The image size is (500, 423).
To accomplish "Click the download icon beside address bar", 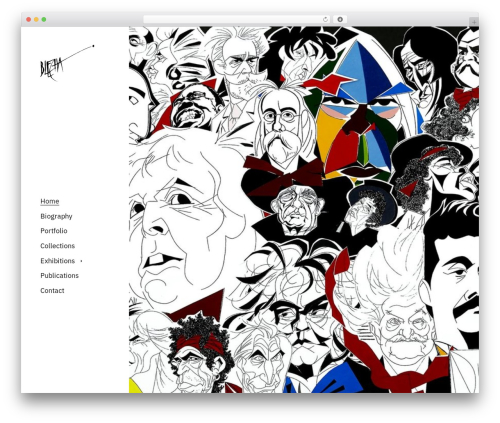I will pyautogui.click(x=340, y=19).
